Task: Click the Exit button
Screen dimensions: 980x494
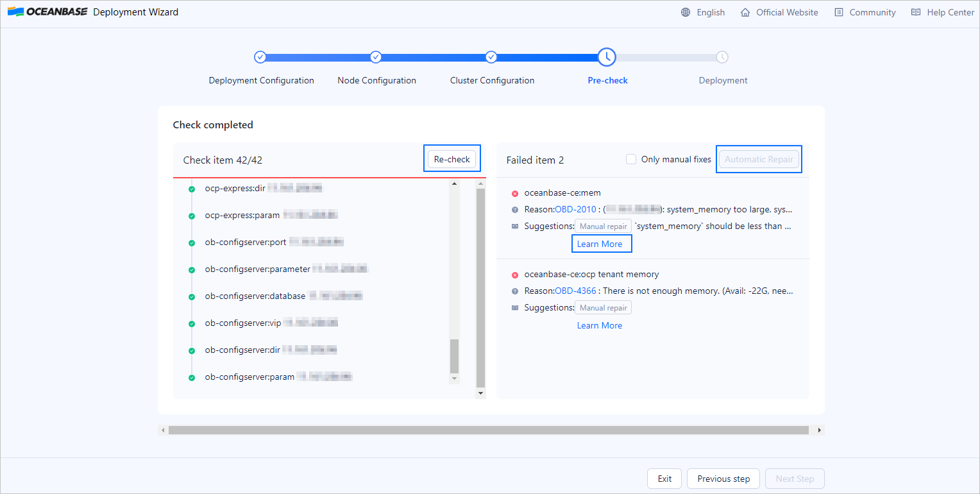Action: 664,479
